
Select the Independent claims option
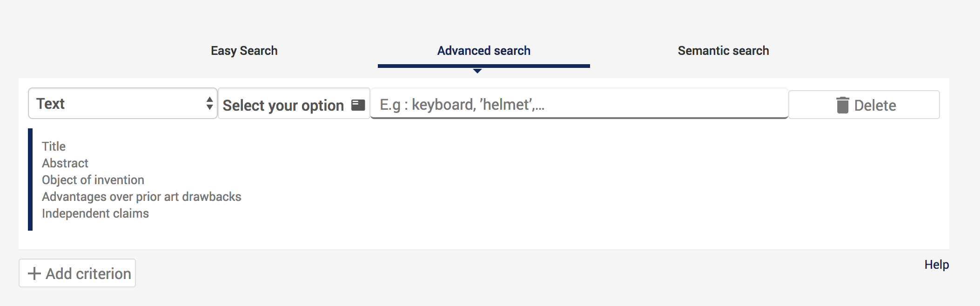(x=95, y=213)
